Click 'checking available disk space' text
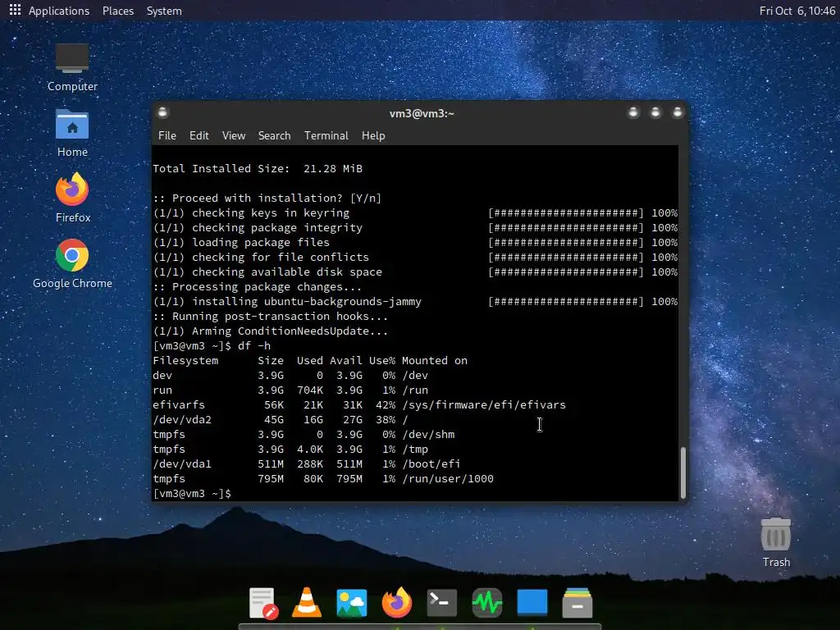This screenshot has width=840, height=630. point(286,272)
